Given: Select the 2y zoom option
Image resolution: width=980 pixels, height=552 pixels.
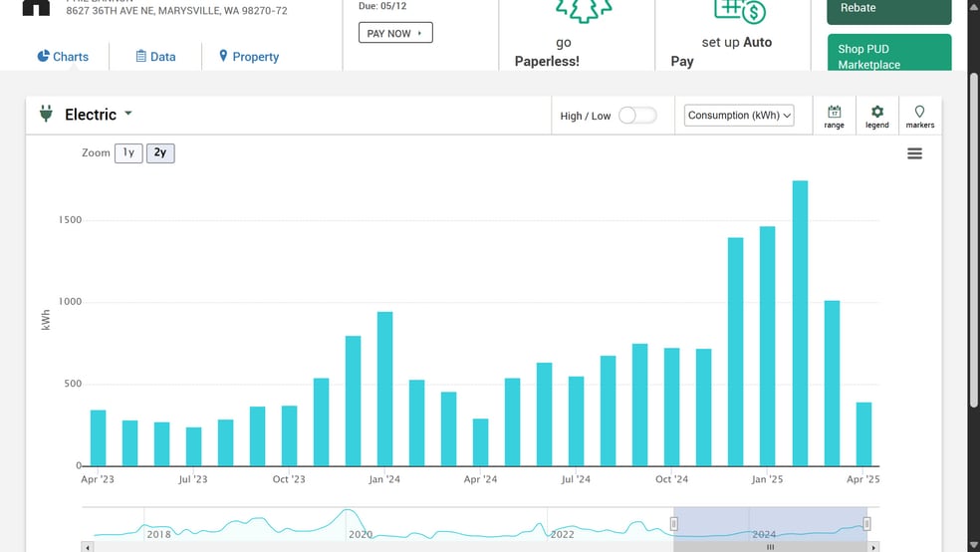Looking at the screenshot, I should (160, 153).
